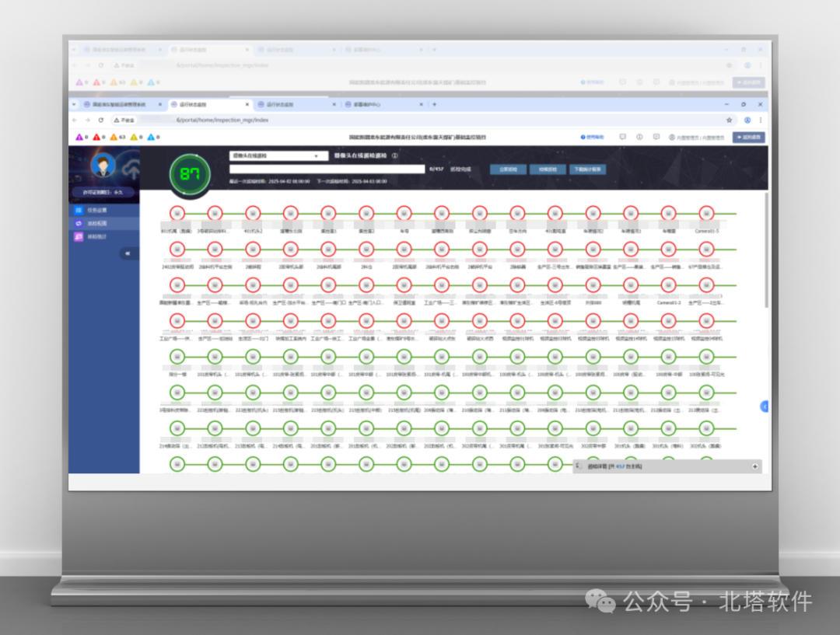Click the blue alert triangle icon
This screenshot has width=840, height=635.
151,137
